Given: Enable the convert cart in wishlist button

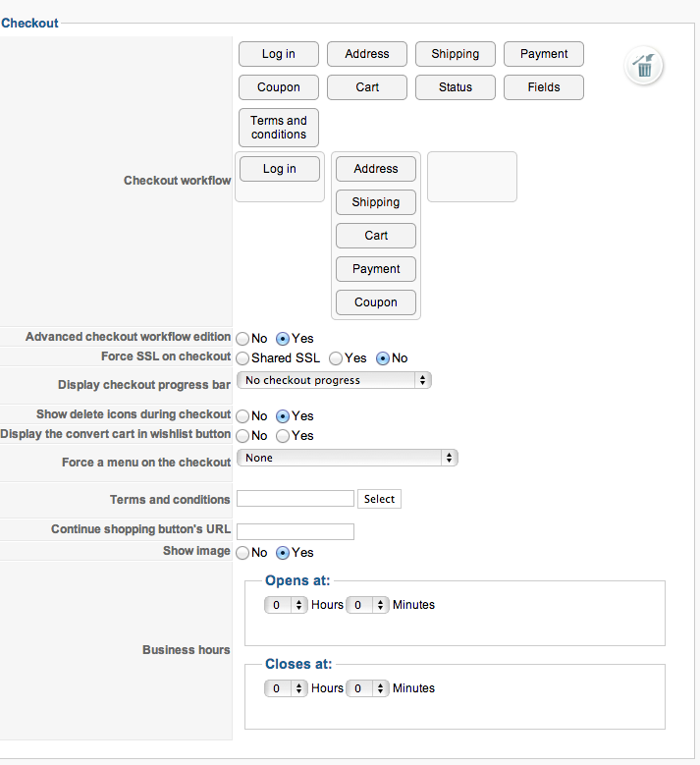Looking at the screenshot, I should point(283,436).
